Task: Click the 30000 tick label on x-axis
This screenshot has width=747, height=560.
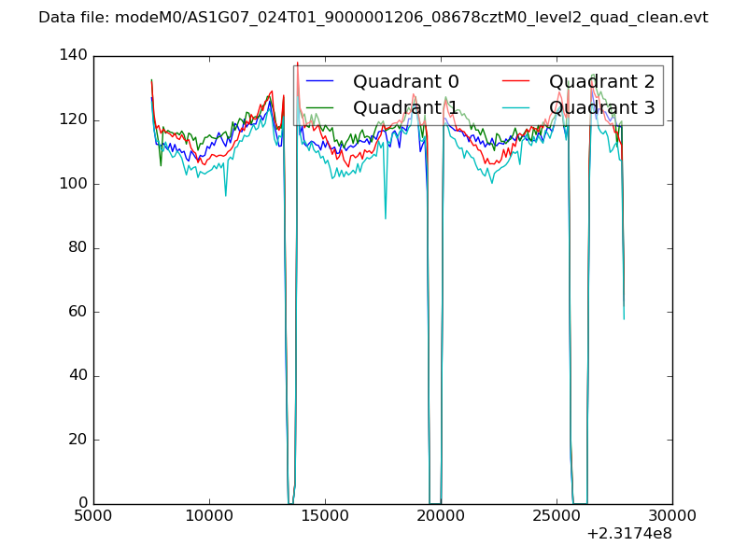Action: pyautogui.click(x=671, y=516)
